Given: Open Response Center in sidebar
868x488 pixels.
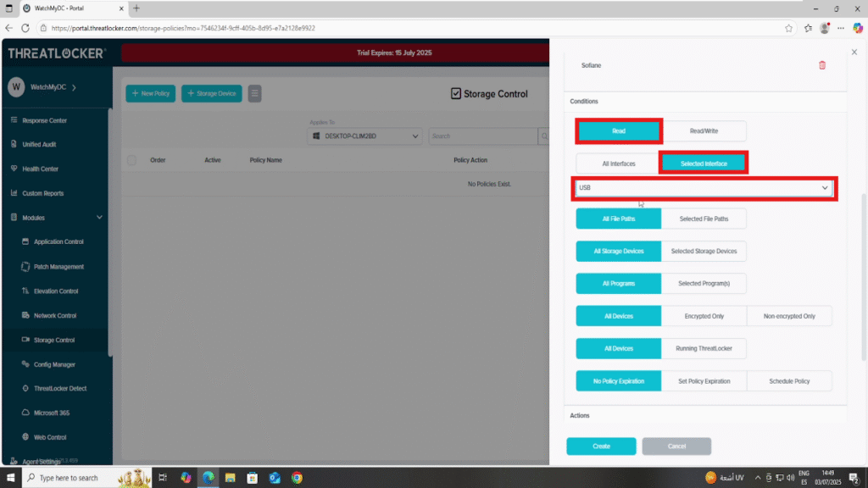Looking at the screenshot, I should (x=44, y=120).
